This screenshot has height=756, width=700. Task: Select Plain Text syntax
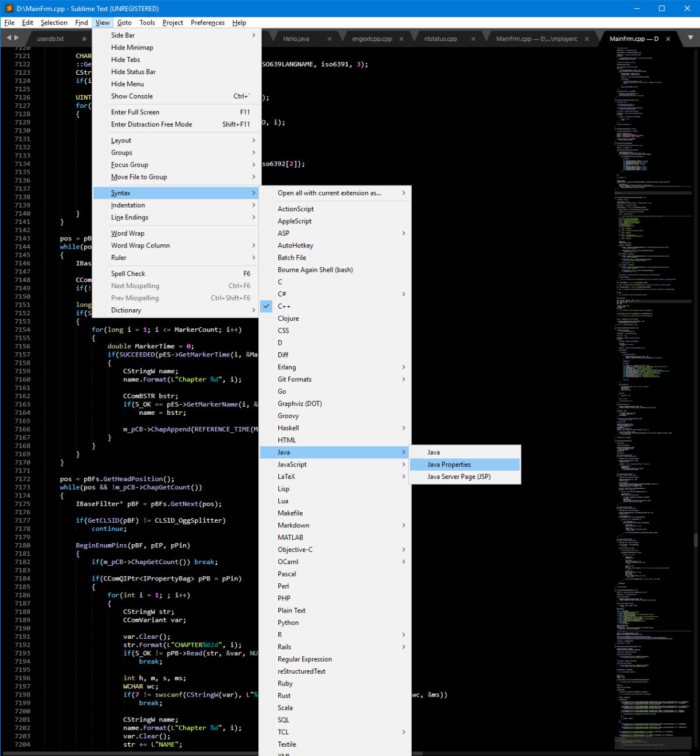click(x=335, y=611)
